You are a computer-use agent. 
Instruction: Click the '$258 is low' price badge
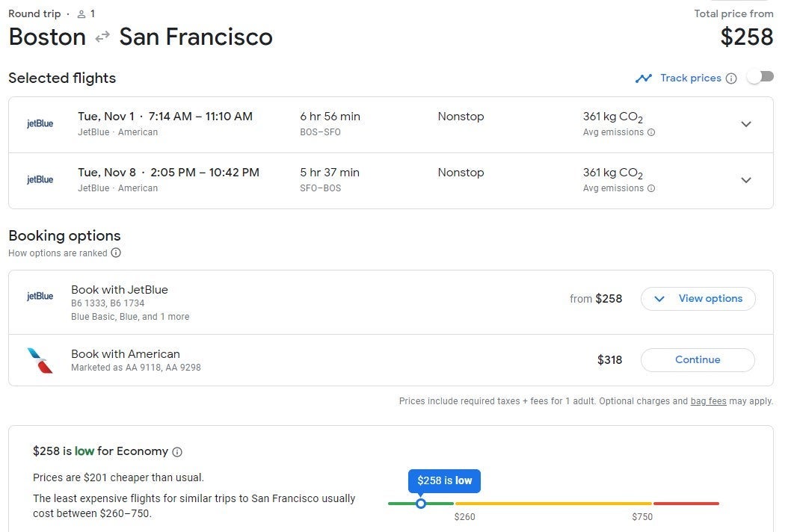coord(444,480)
